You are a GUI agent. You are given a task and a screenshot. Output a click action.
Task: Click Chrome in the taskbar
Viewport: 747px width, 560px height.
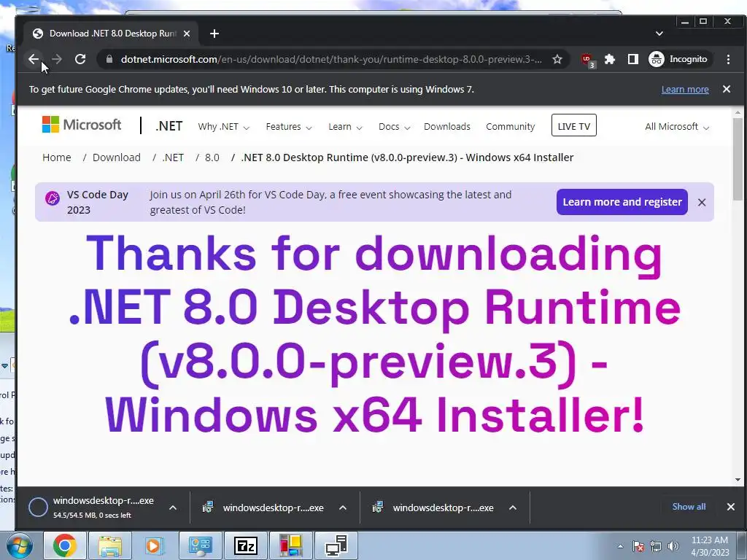65,545
